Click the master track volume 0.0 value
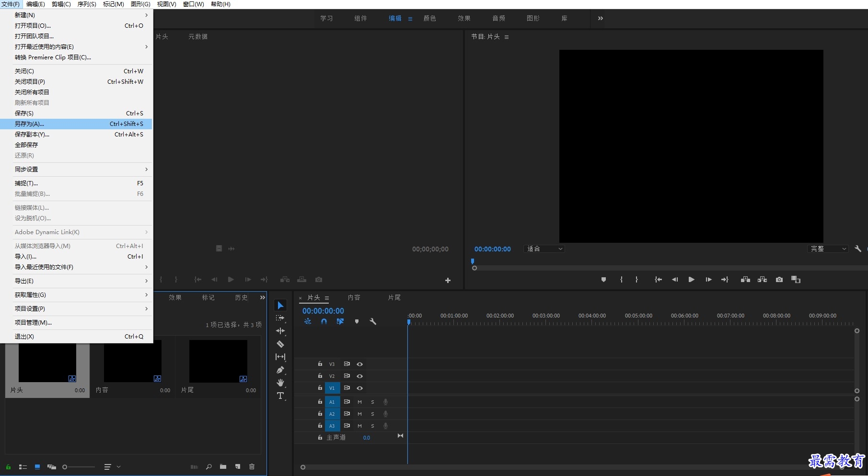Screen dimensions: 868x476 [x=367, y=438]
